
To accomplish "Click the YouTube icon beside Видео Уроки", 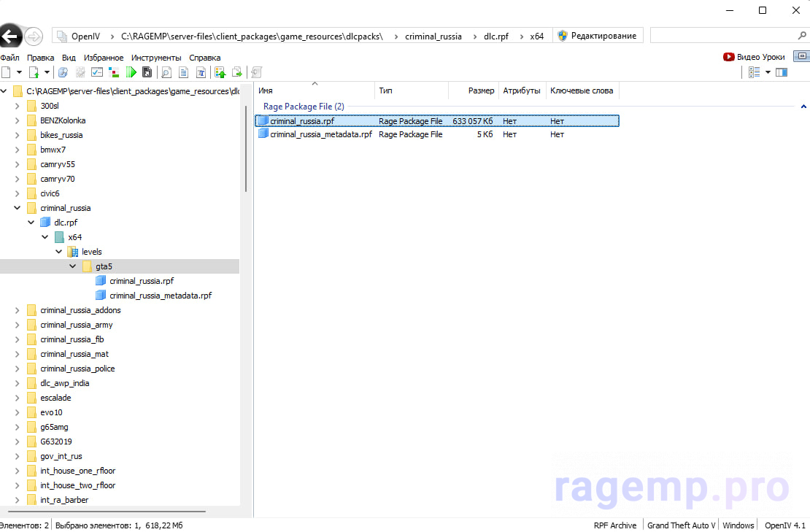I will point(729,57).
